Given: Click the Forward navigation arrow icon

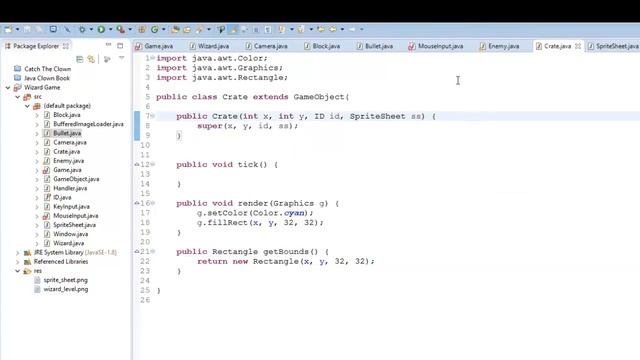Looking at the screenshot, I should (x=352, y=29).
